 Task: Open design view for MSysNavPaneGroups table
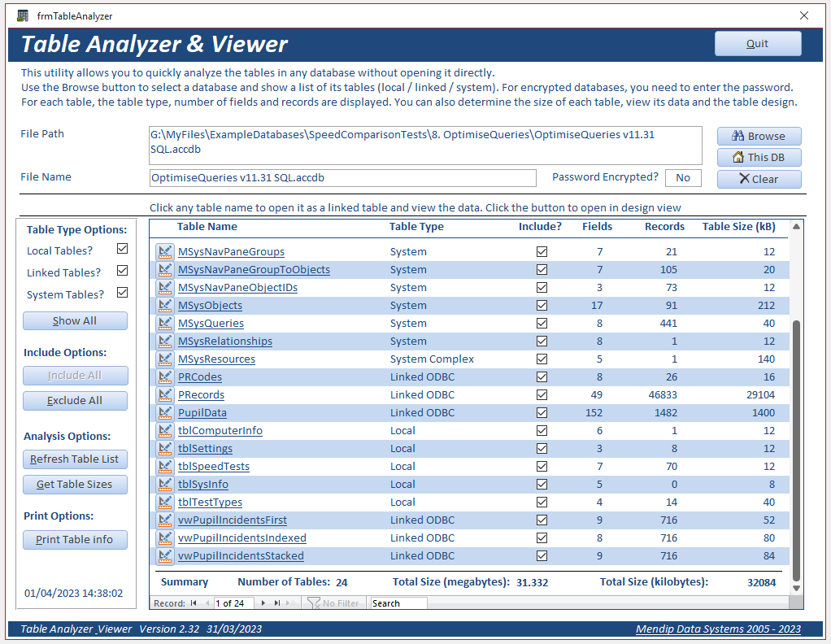(x=165, y=252)
